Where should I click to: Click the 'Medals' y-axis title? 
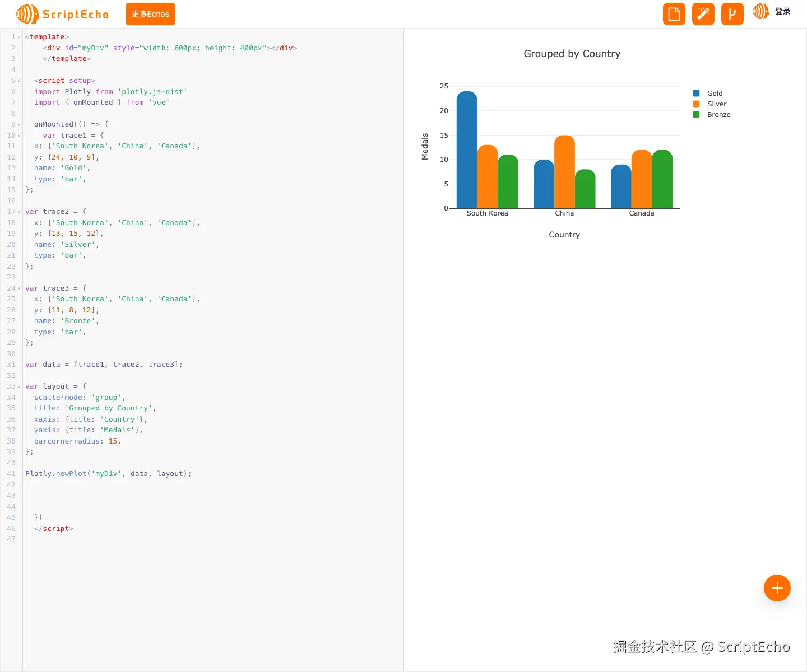[425, 147]
